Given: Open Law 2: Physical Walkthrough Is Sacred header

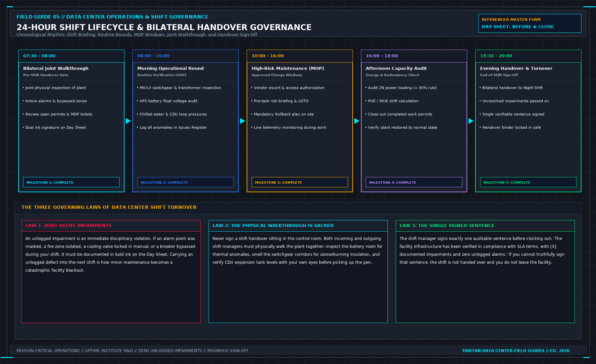Looking at the screenshot, I should pos(298,226).
